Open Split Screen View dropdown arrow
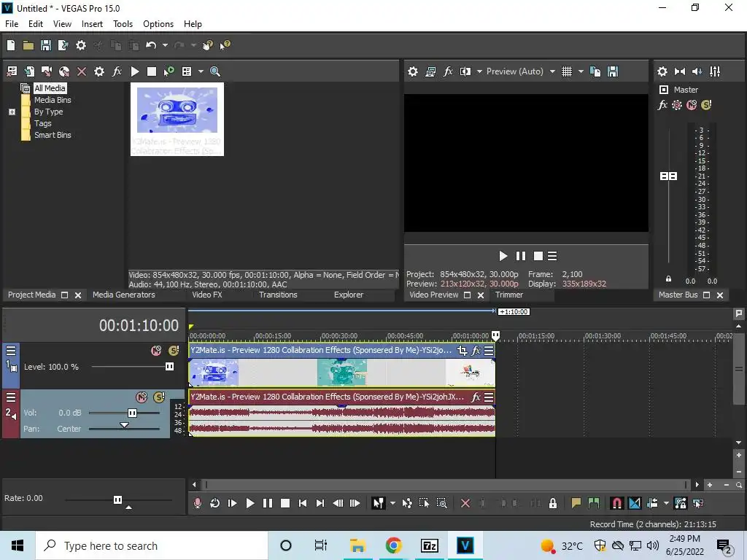 479,71
